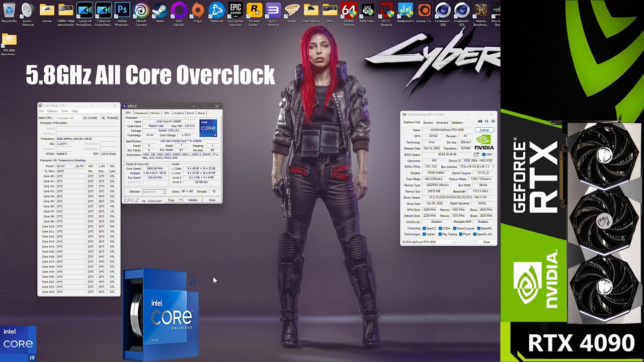
Task: Switch to the Mainboard tab in CPU-Z
Action: pyautogui.click(x=141, y=113)
